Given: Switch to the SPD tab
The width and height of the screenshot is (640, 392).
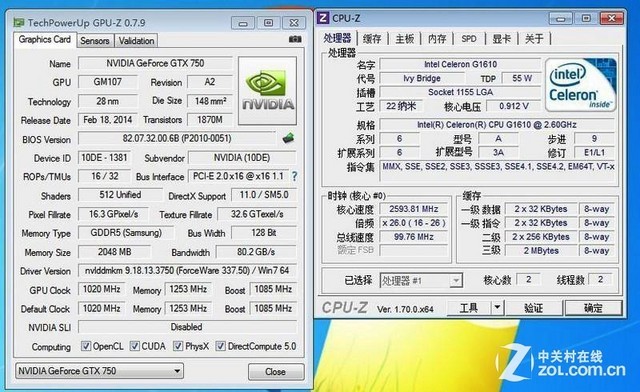Looking at the screenshot, I should [x=469, y=39].
